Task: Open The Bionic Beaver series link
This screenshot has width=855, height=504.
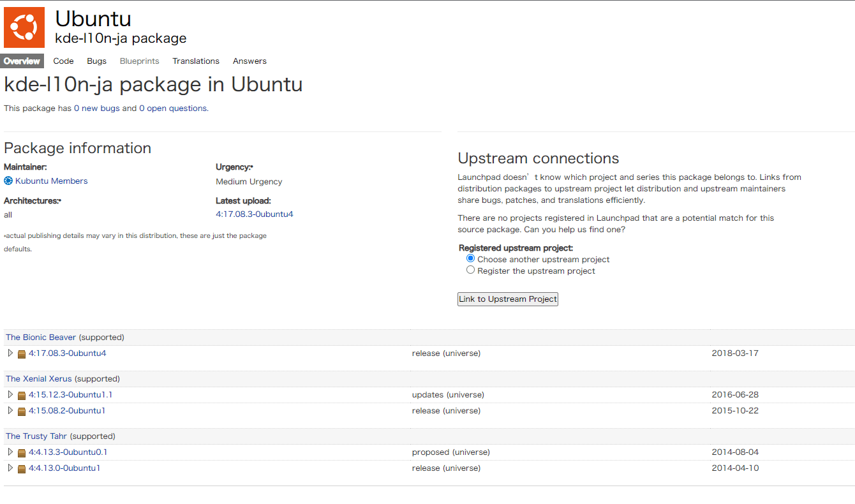Action: click(41, 337)
